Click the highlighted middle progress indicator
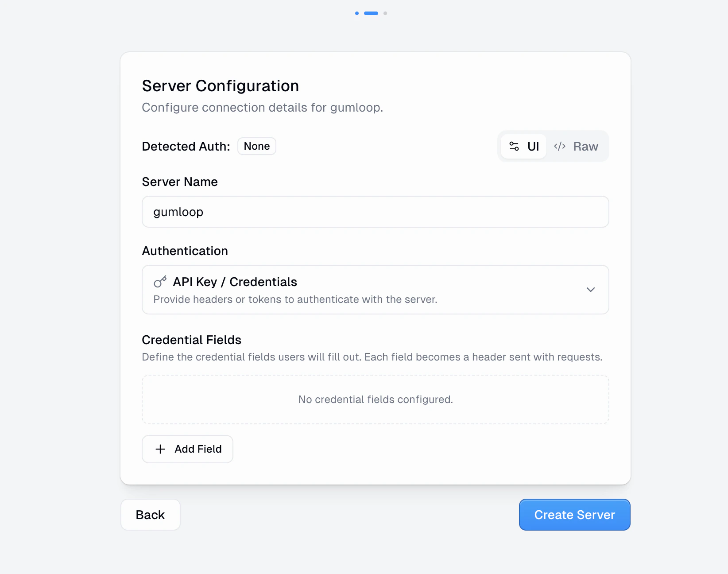Viewport: 728px width, 574px height. coord(371,13)
